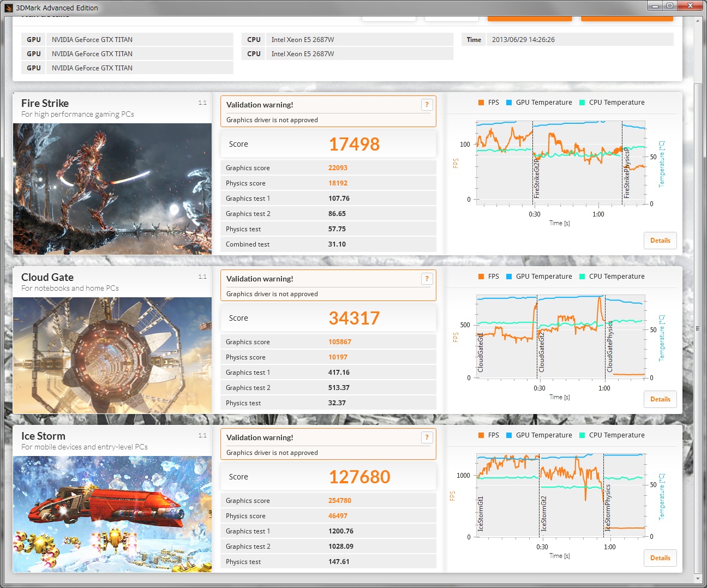The width and height of the screenshot is (707, 588).
Task: Click the Fire Strike Combined test value 31.10
Action: pos(337,244)
